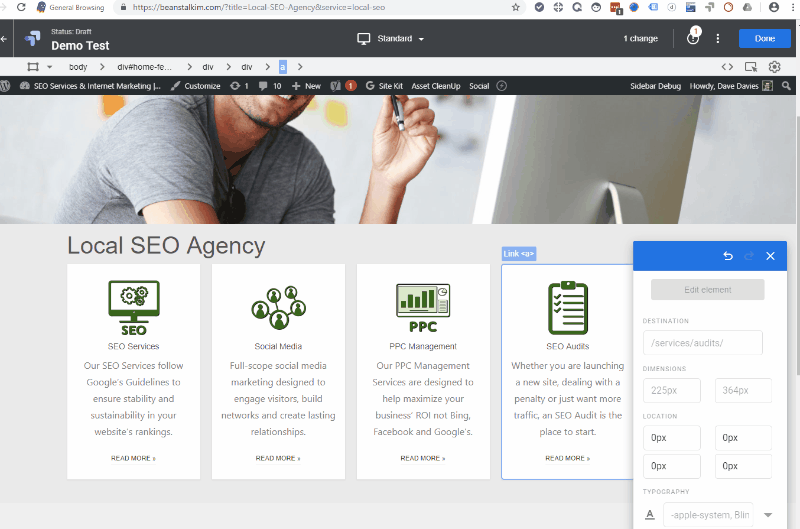Click READ MORE under SEO Audits

pyautogui.click(x=567, y=459)
